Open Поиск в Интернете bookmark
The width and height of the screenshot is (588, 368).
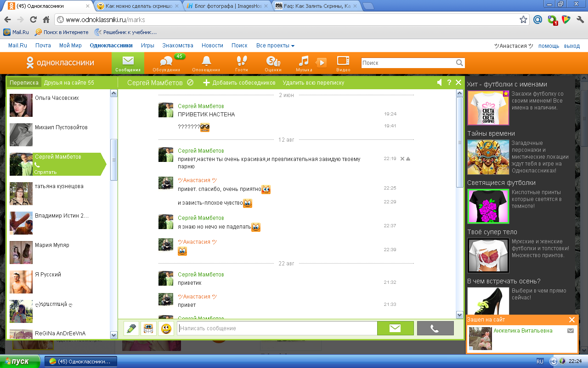[x=62, y=32]
